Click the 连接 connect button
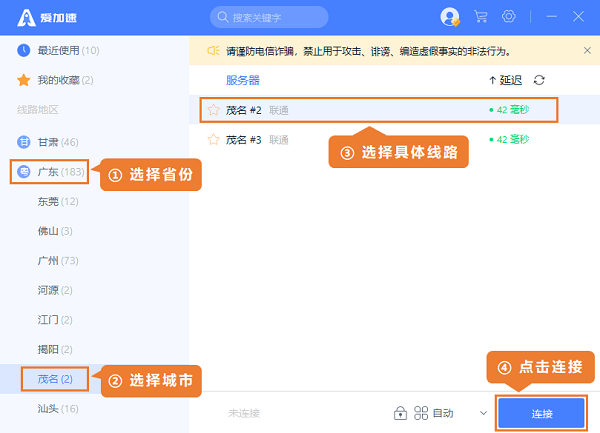The height and width of the screenshot is (433, 600). (x=541, y=413)
